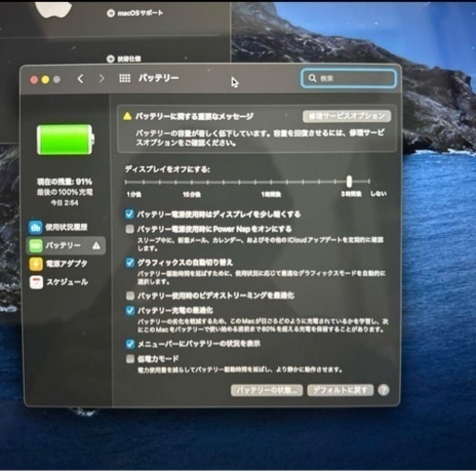The image size is (476, 471).
Task: Select バッテリー in the sidebar
Action: click(66, 245)
